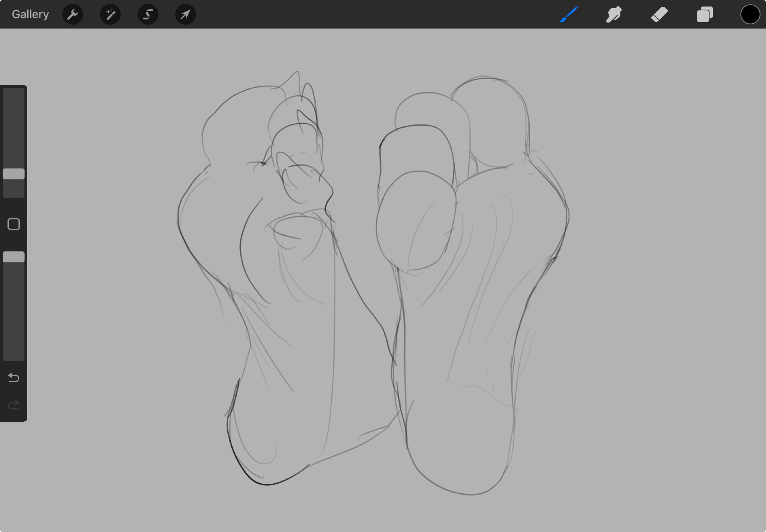Open the Adjustments magic wand menu
The height and width of the screenshot is (532, 766).
(x=110, y=15)
